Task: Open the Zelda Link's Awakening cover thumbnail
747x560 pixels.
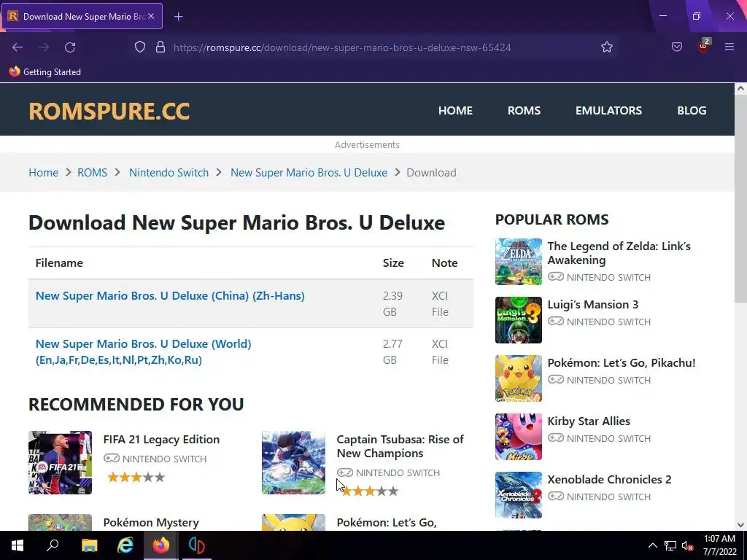Action: [x=519, y=262]
